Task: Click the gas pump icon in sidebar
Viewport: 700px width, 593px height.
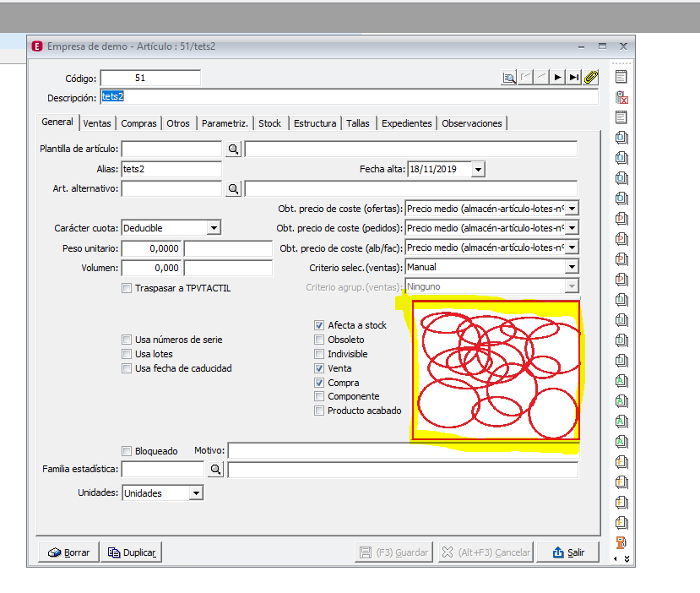Action: [x=621, y=542]
